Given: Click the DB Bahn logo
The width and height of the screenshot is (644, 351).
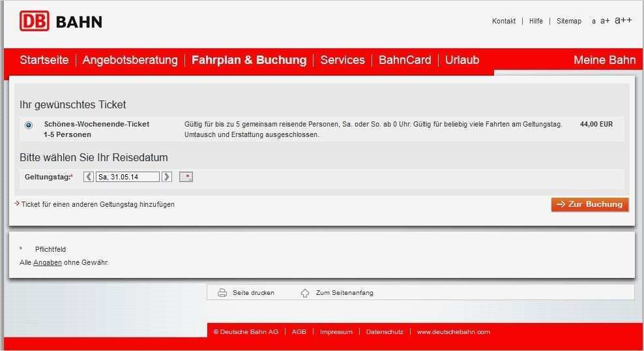Looking at the screenshot, I should (x=61, y=21).
